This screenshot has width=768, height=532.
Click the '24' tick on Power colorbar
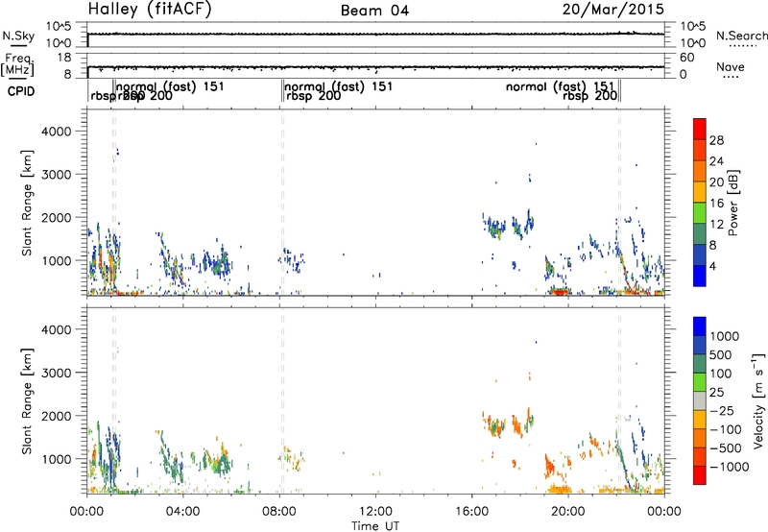click(716, 161)
